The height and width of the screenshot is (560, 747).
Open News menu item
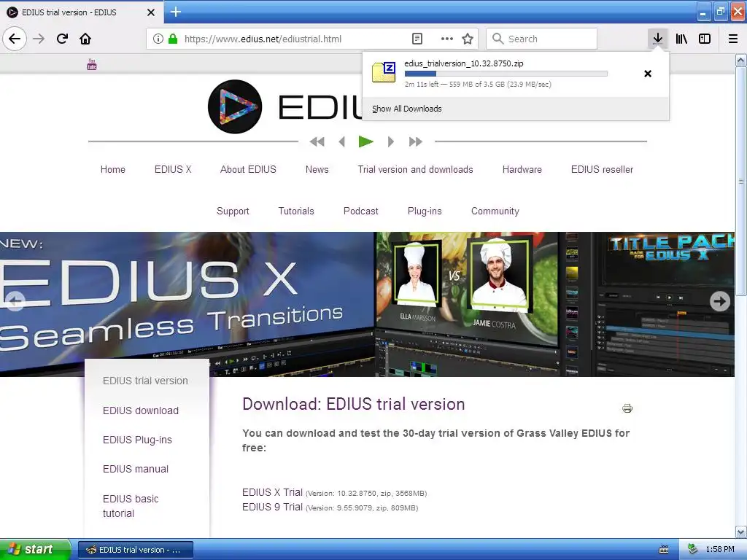point(317,169)
